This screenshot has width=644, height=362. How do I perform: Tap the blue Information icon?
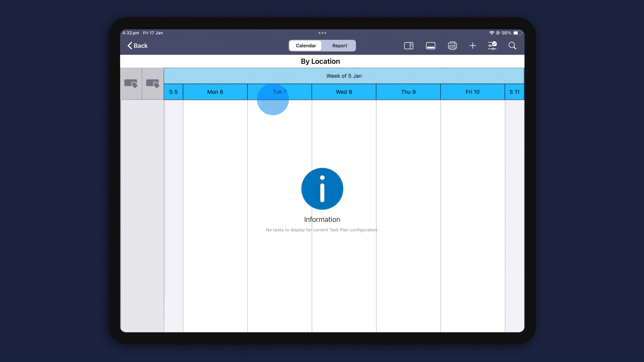[322, 189]
